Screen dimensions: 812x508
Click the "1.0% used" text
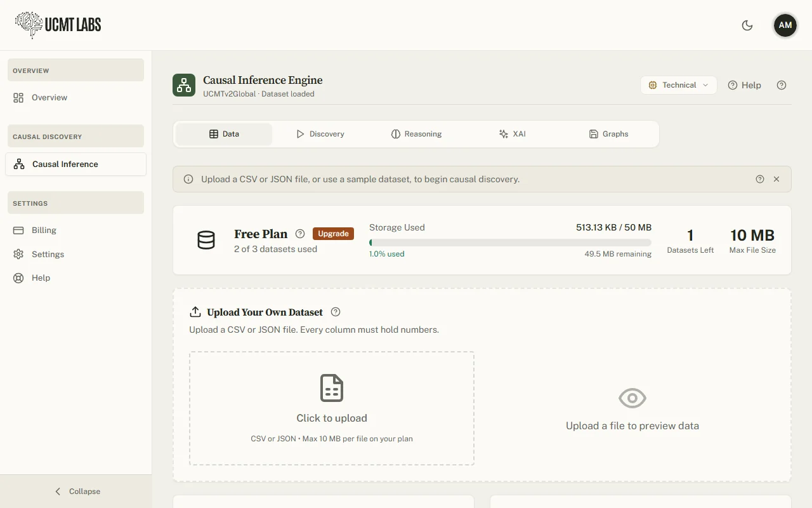click(387, 254)
